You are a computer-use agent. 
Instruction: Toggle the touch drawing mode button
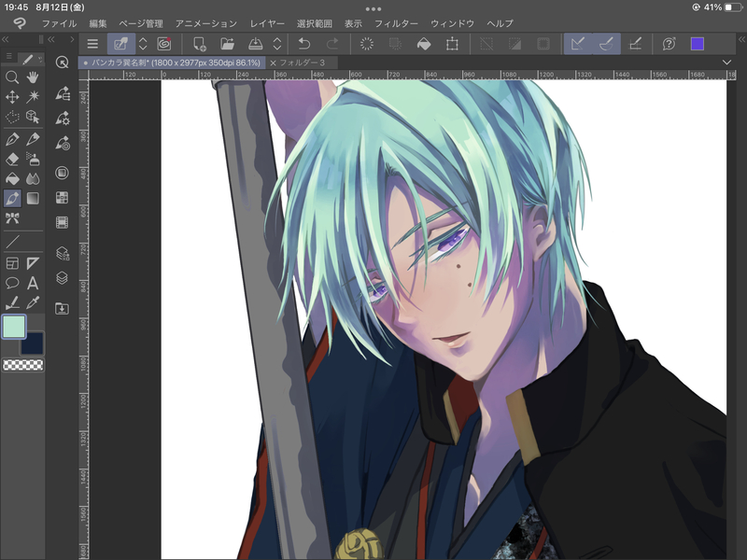click(x=121, y=44)
